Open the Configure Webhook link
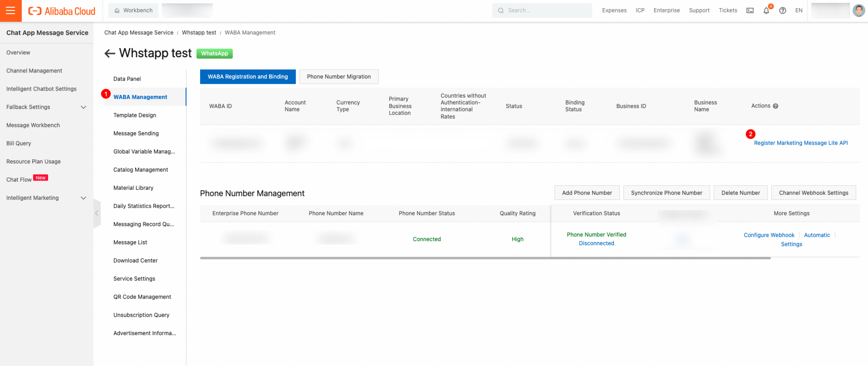The height and width of the screenshot is (366, 868). click(769, 235)
